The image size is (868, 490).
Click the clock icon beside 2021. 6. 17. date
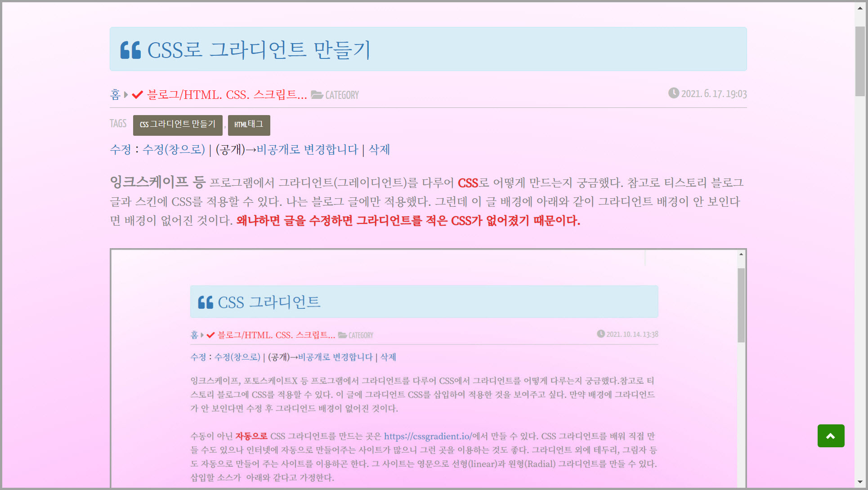click(673, 93)
